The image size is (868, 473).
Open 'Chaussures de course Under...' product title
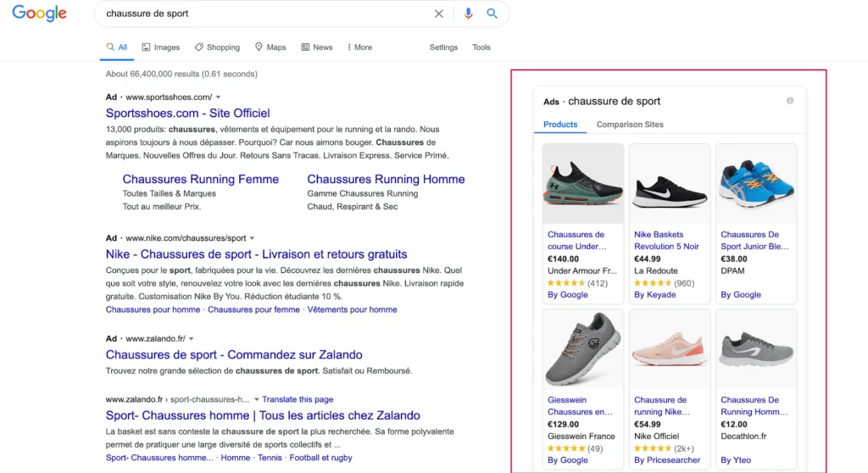pyautogui.click(x=576, y=241)
